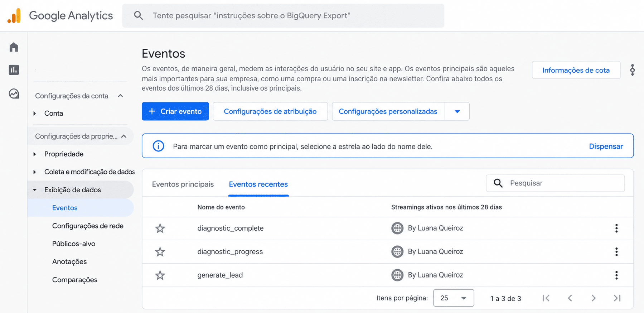Open more options for diagnostic_progress

point(616,252)
